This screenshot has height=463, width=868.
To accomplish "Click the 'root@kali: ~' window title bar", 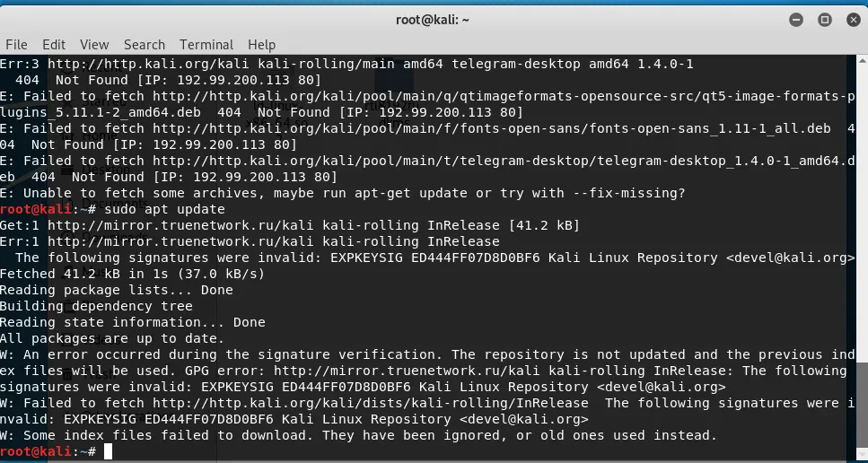I will pos(433,20).
